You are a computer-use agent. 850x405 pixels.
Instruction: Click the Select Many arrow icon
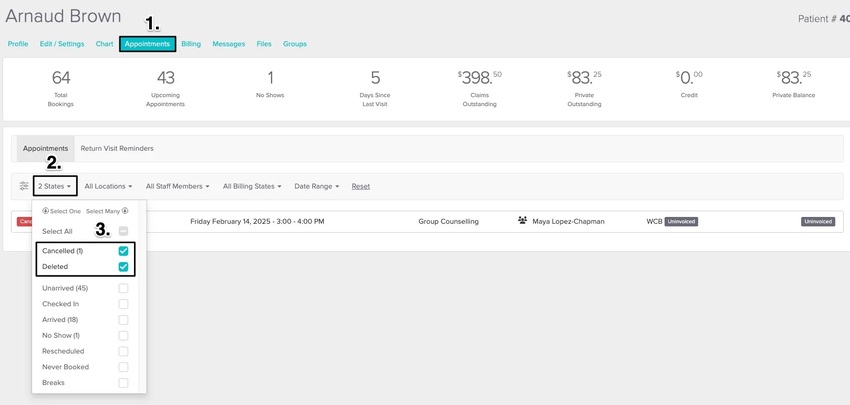coord(125,211)
